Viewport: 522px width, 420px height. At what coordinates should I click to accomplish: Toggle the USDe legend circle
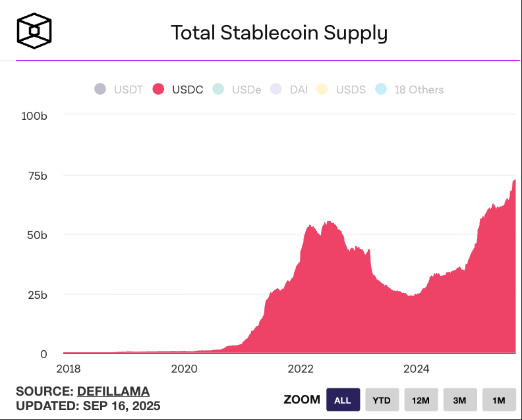(218, 90)
